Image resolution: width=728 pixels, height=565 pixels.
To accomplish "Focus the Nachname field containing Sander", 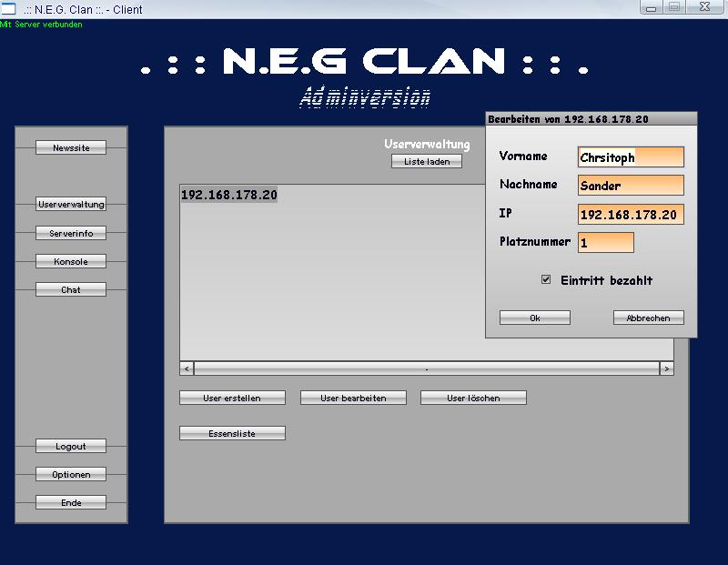I will coord(631,186).
